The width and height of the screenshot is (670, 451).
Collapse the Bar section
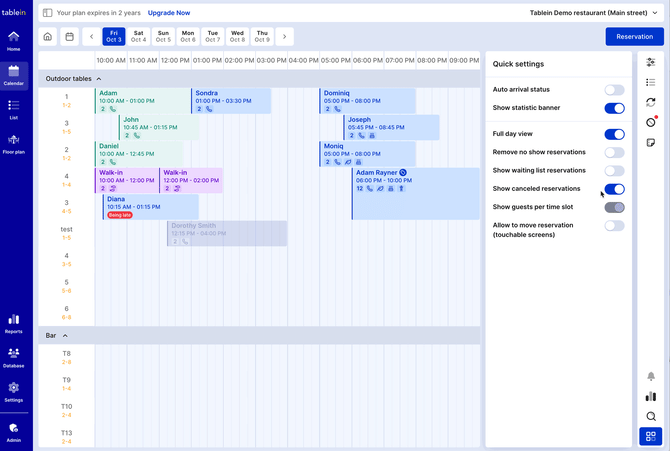point(65,336)
